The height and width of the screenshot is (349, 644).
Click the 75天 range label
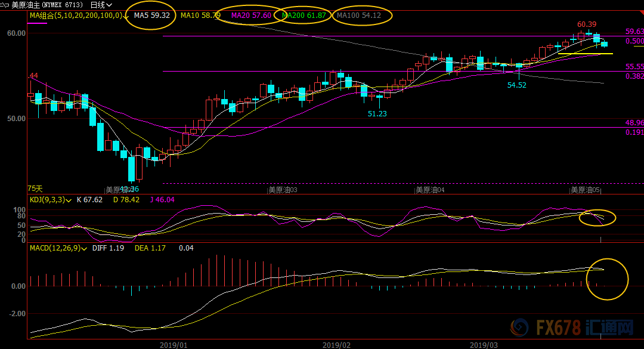35,188
